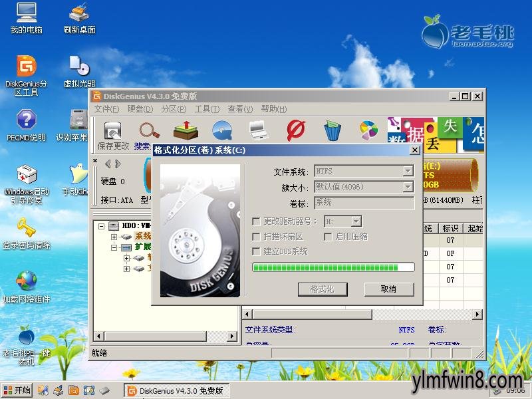Open 刷新桌面 desktop icon
Viewport: 532px width, 399px height.
(x=79, y=18)
